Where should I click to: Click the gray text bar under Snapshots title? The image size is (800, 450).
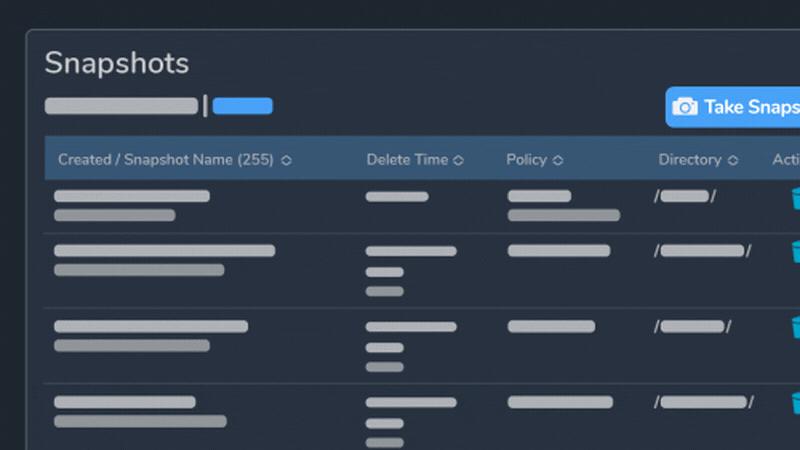(121, 106)
